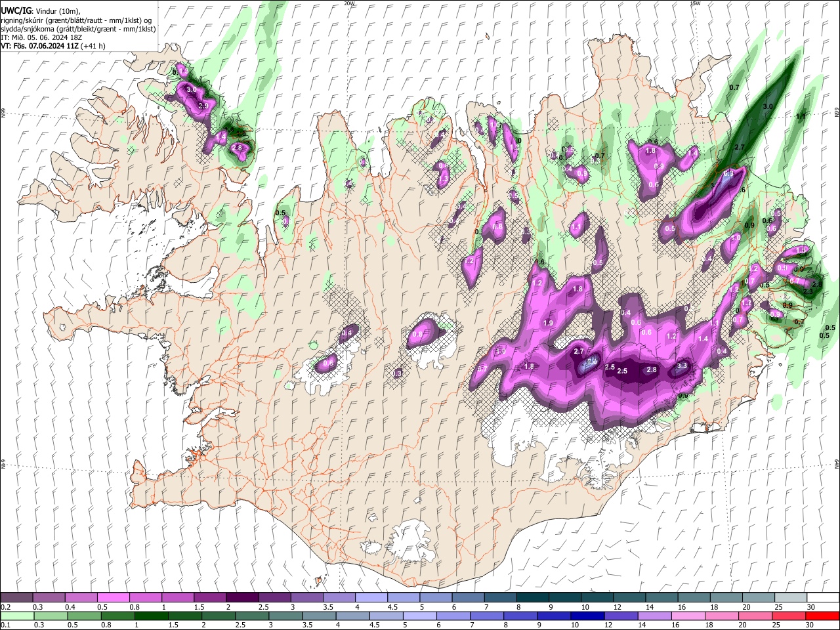Select the darkest purple swatch between 2 and 2.5 in upper legend

coord(242,598)
